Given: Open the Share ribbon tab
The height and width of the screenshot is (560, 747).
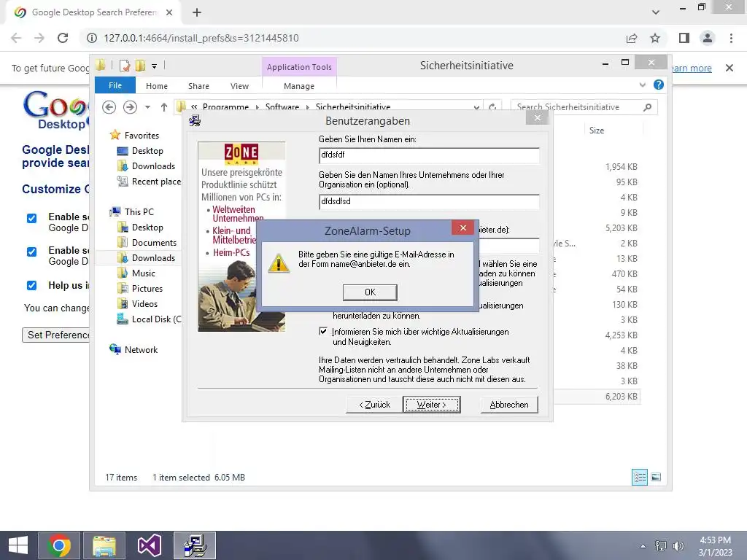Looking at the screenshot, I should pos(198,86).
